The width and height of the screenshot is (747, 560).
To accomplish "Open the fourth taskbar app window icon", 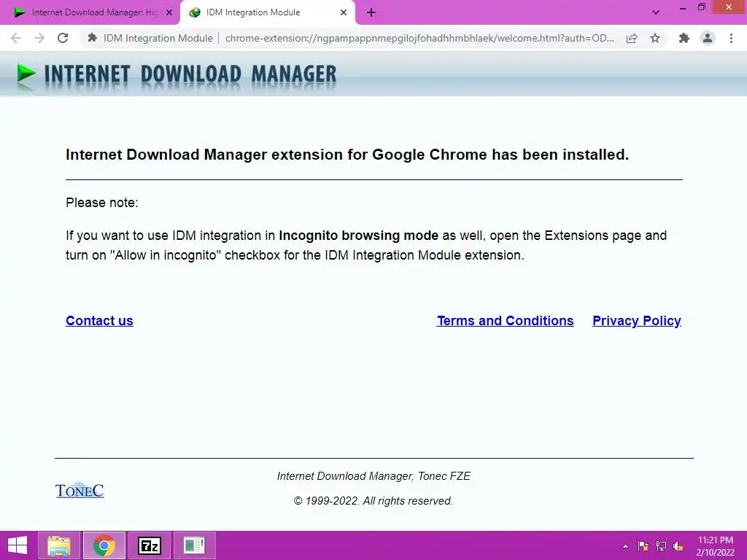I will tap(195, 545).
